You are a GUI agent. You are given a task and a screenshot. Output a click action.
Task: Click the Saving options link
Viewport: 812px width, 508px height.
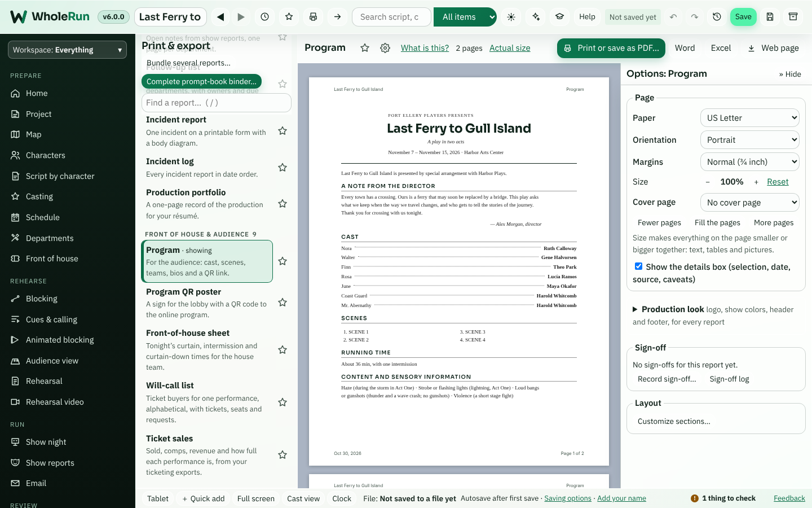click(x=568, y=498)
